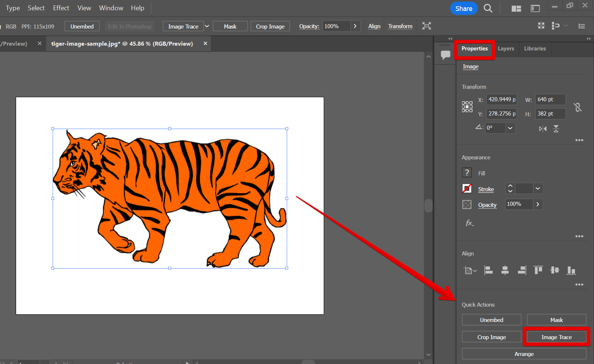Open the Comments speech bubble panel
The width and height of the screenshot is (594, 364).
coord(446,55)
